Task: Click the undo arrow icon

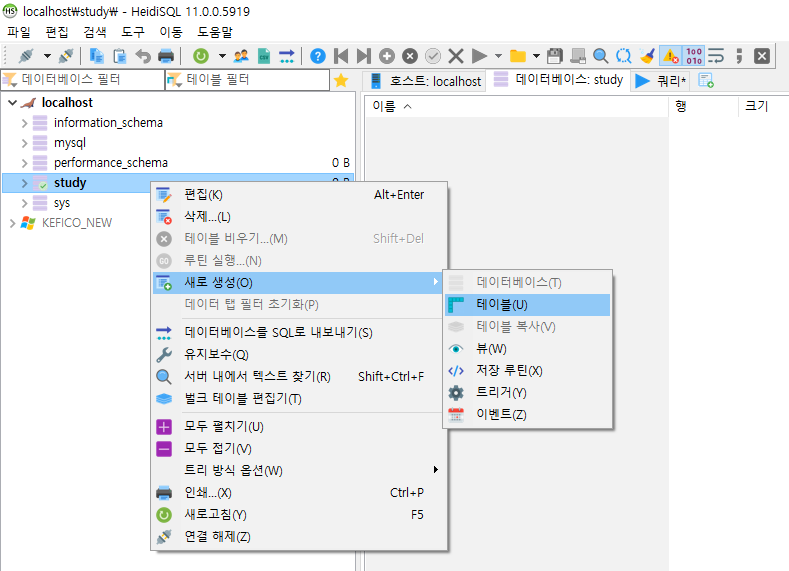Action: point(143,56)
